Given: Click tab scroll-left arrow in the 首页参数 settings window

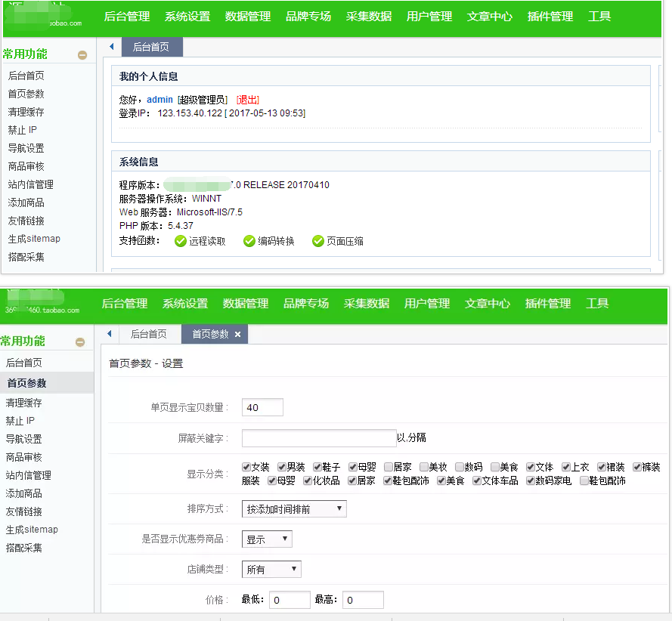Looking at the screenshot, I should pos(109,334).
